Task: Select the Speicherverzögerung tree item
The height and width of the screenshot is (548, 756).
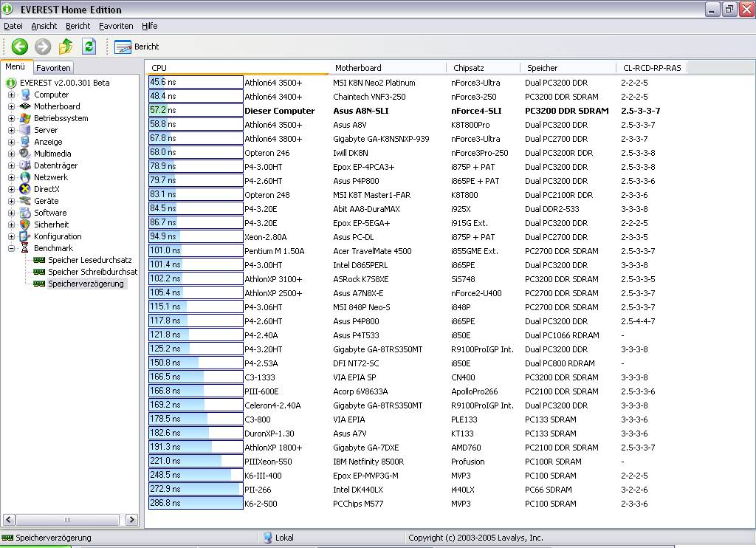Action: (86, 284)
